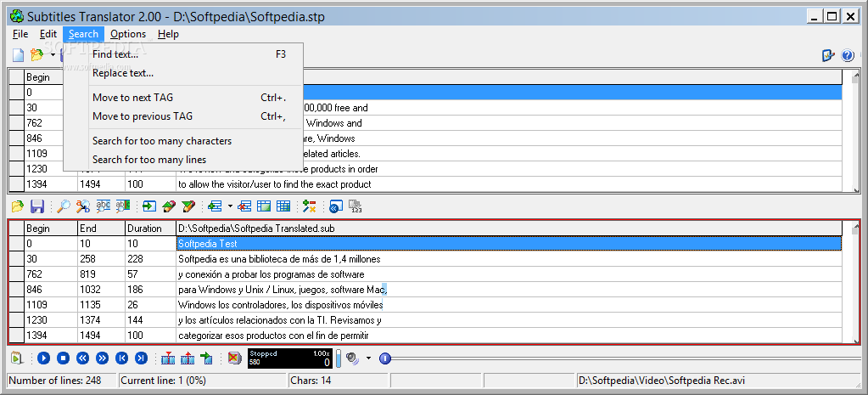868x395 pixels.
Task: Select row 'y conexión a probar los programas'
Action: point(509,274)
